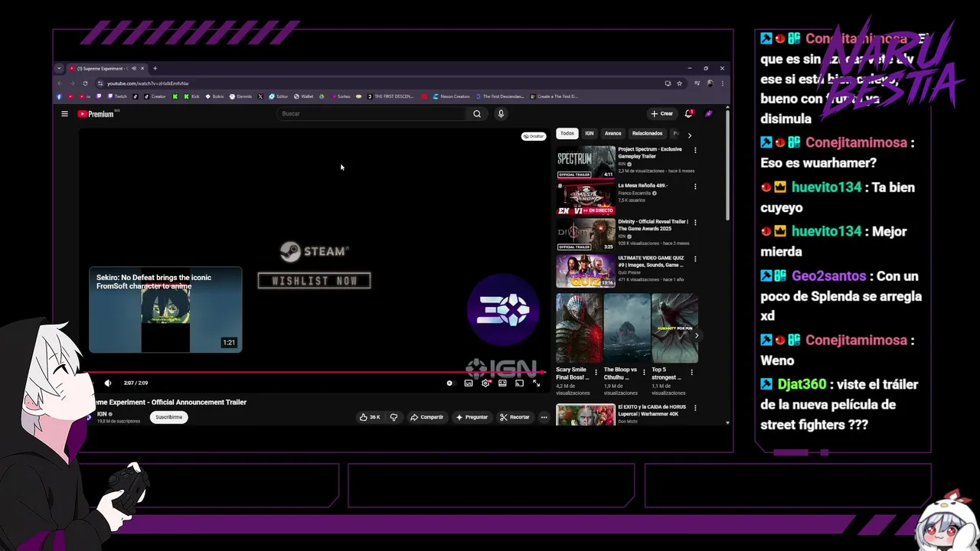This screenshot has height=551, width=980.
Task: Start voice search with the microphone icon
Action: tap(501, 114)
